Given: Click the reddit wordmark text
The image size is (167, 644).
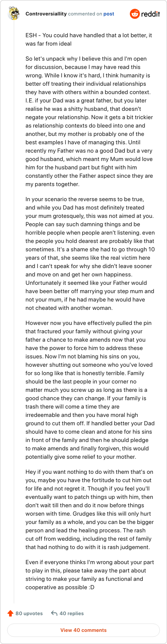Looking at the screenshot, I should click(x=151, y=14).
